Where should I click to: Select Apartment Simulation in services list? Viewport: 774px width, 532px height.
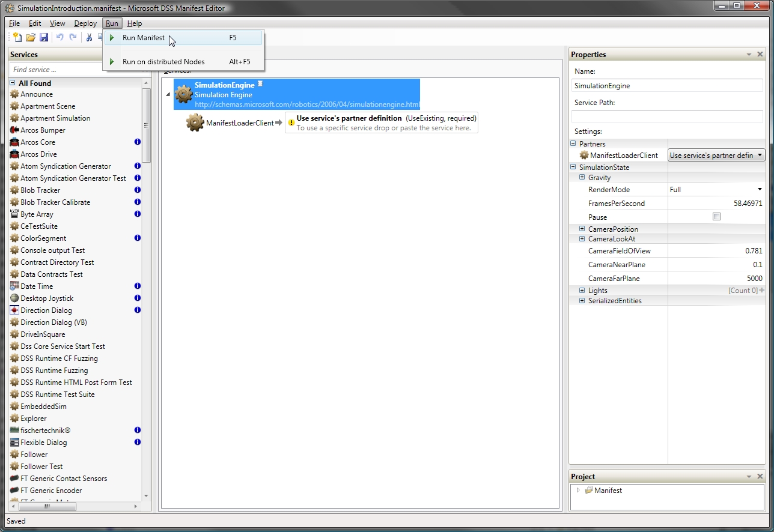pos(55,118)
